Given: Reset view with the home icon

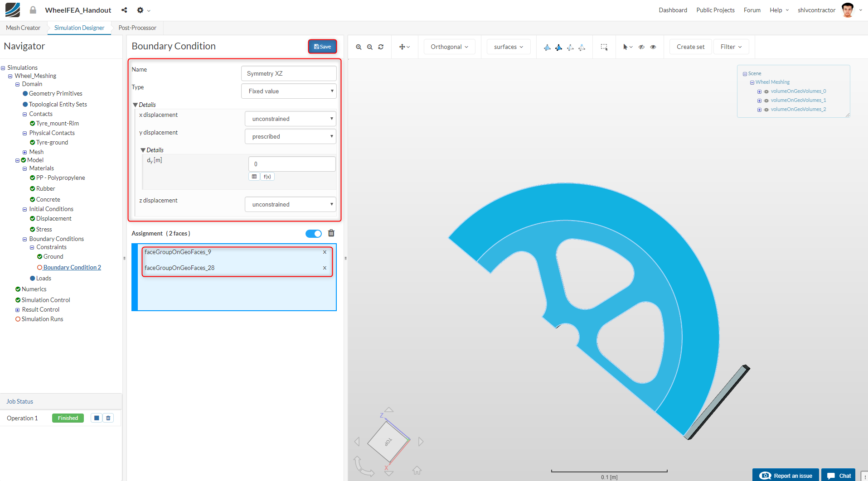Looking at the screenshot, I should pyautogui.click(x=417, y=471).
